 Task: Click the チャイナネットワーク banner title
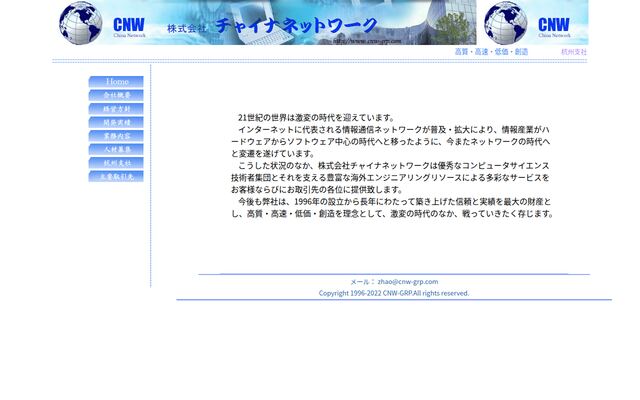coord(296,25)
